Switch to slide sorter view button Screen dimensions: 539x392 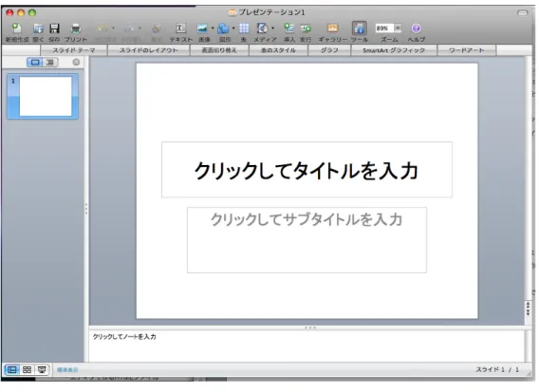click(27, 370)
